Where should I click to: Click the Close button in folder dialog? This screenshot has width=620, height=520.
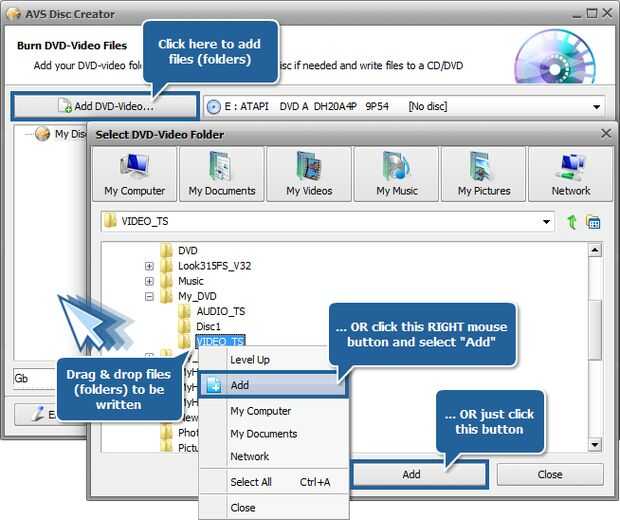pos(550,474)
